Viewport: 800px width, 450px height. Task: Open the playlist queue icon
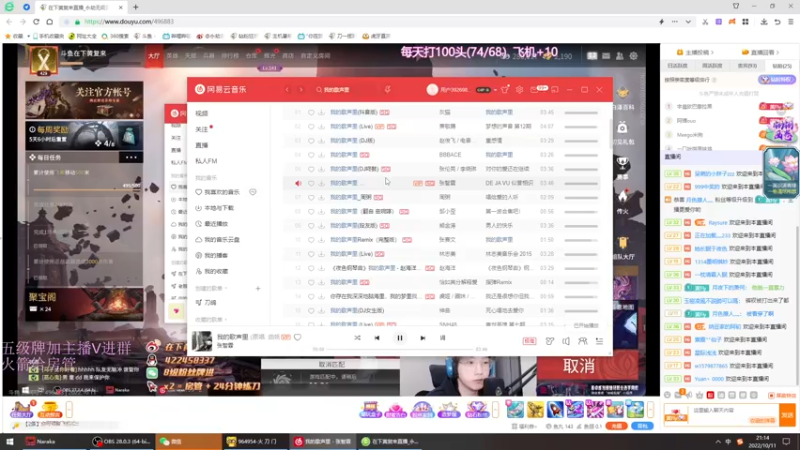point(599,341)
